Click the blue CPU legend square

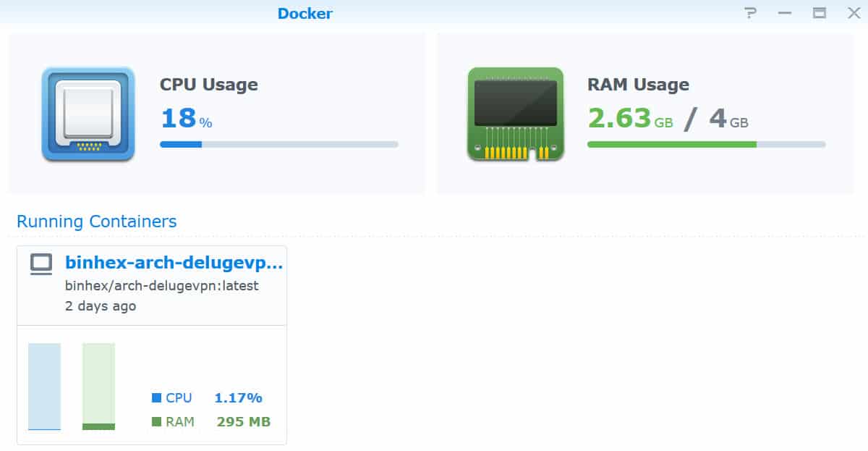click(156, 397)
